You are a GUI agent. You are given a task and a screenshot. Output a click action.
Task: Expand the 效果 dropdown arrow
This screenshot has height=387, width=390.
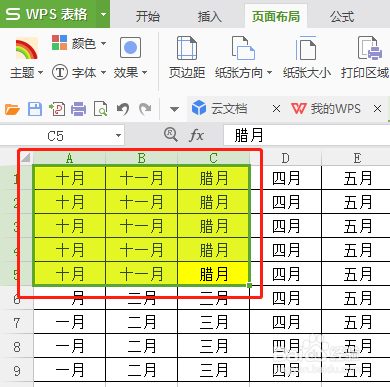pyautogui.click(x=144, y=72)
